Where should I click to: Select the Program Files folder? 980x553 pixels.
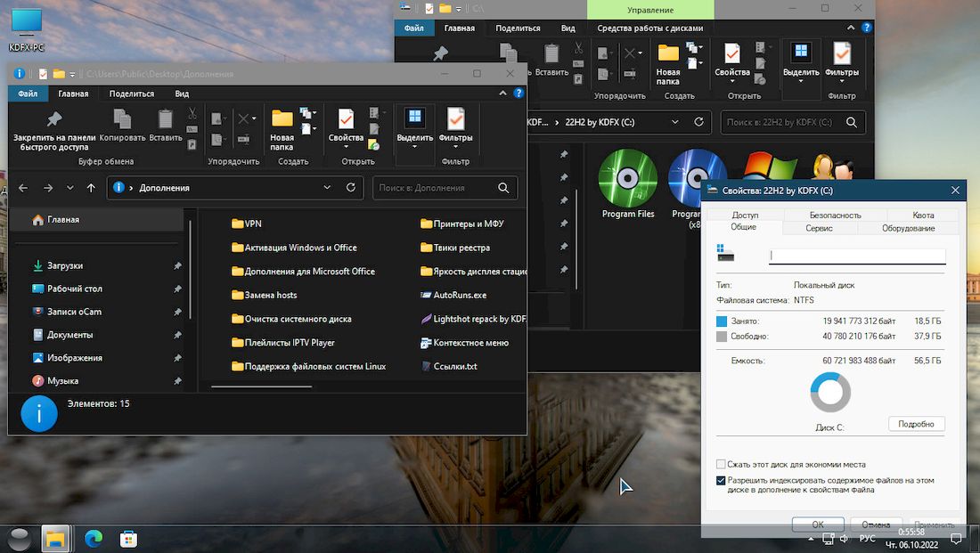(628, 184)
